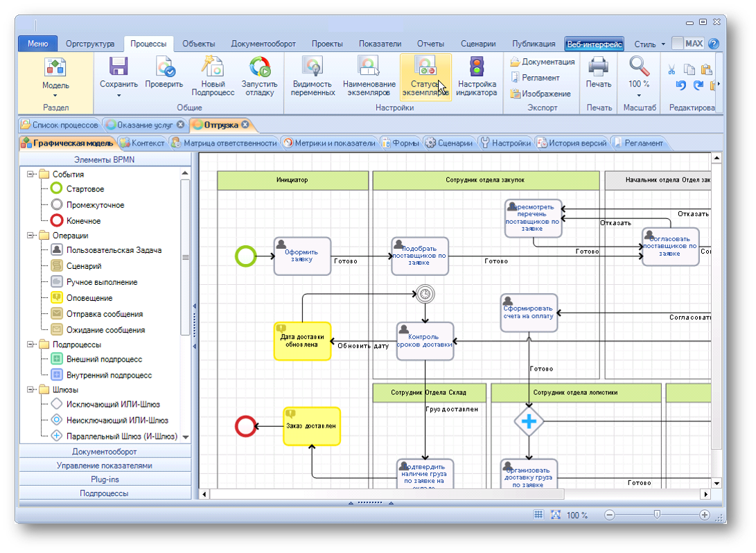Click zoom in plus button
756x553 pixels.
click(x=705, y=515)
